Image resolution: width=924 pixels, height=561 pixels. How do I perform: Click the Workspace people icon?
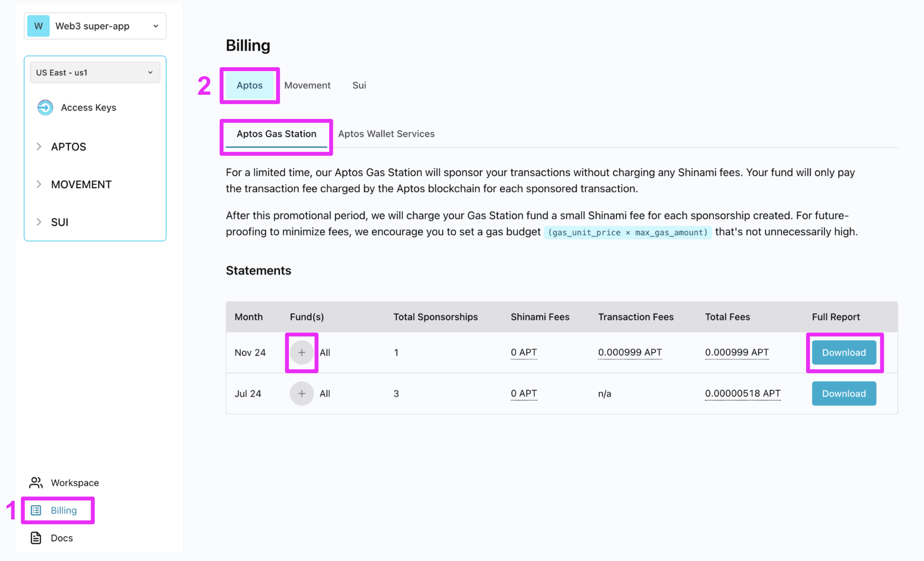pos(36,483)
